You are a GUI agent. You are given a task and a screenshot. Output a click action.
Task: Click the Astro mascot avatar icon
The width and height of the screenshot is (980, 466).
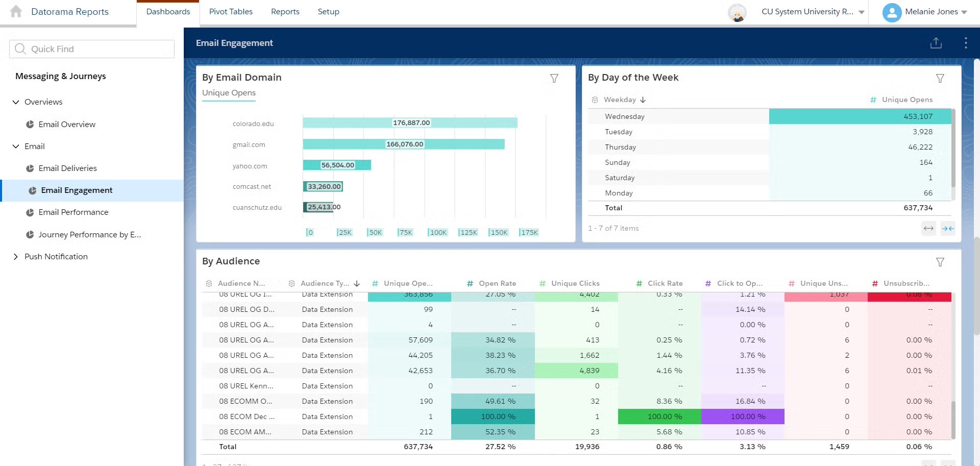pos(737,12)
